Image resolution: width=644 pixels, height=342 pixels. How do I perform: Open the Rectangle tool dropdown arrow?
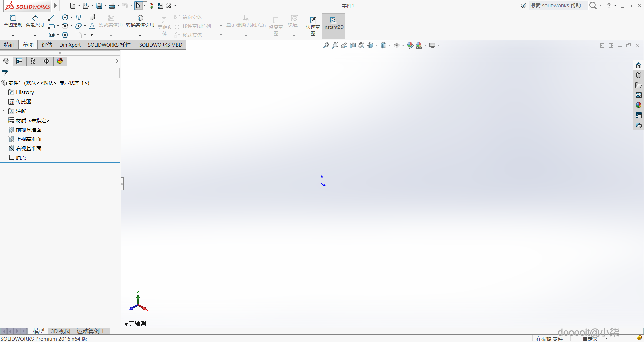(58, 26)
